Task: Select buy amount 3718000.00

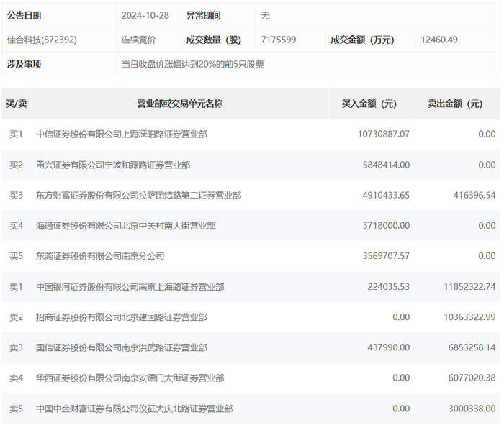Action: [387, 226]
